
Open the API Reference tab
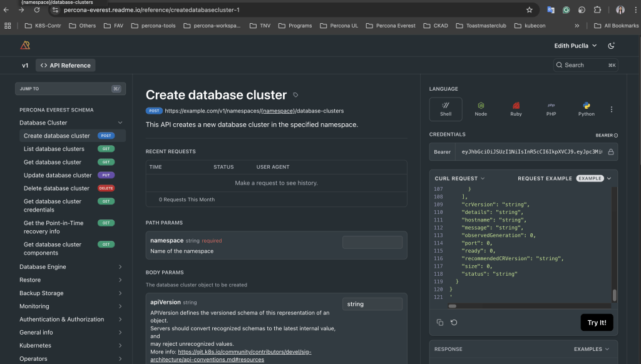point(65,65)
